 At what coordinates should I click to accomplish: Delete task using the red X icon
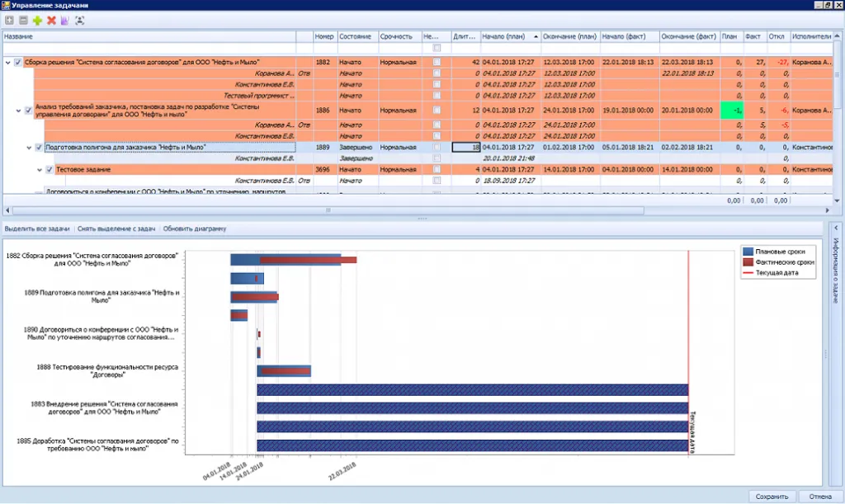(51, 20)
